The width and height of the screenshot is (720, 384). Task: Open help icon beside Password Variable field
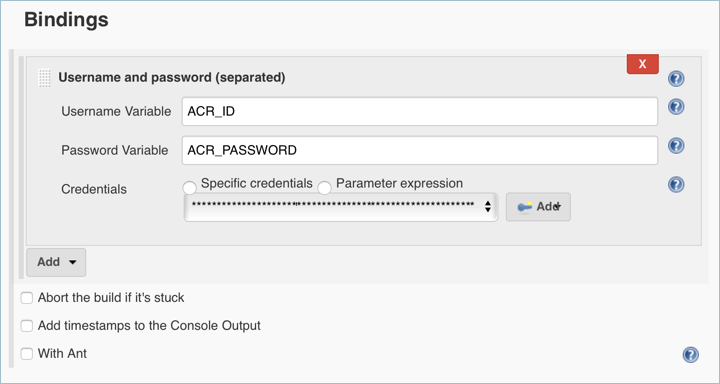(676, 146)
